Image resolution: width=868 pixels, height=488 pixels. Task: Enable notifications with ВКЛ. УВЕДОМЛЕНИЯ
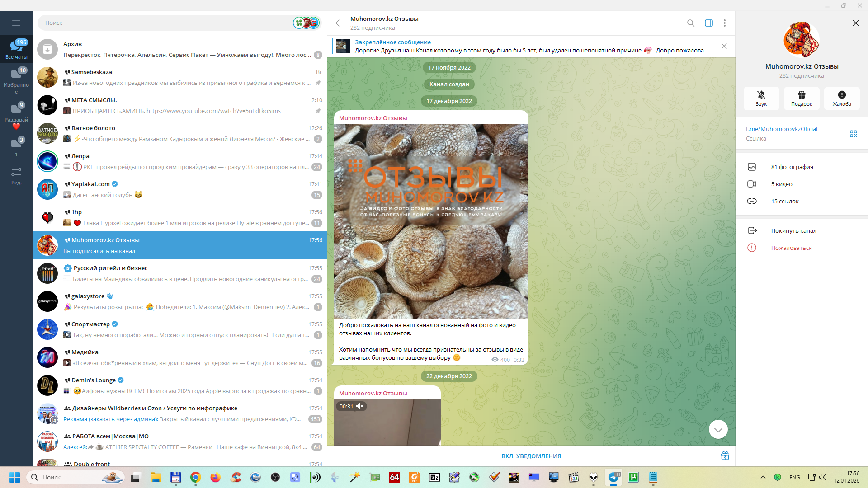(531, 456)
